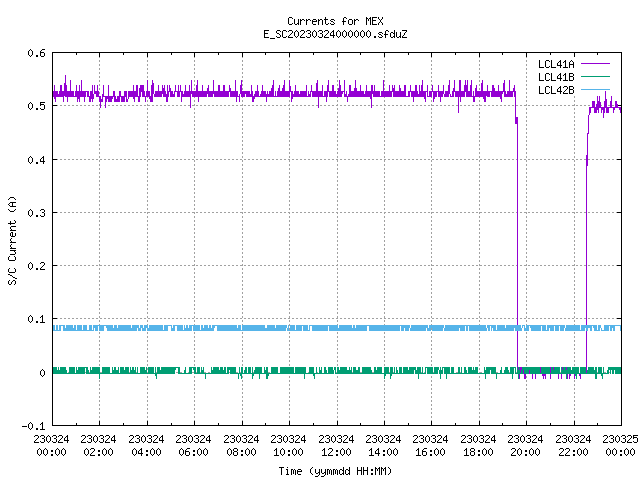Click the x-axis tick 230324 18:00
The width and height of the screenshot is (640, 480).
pos(478,446)
